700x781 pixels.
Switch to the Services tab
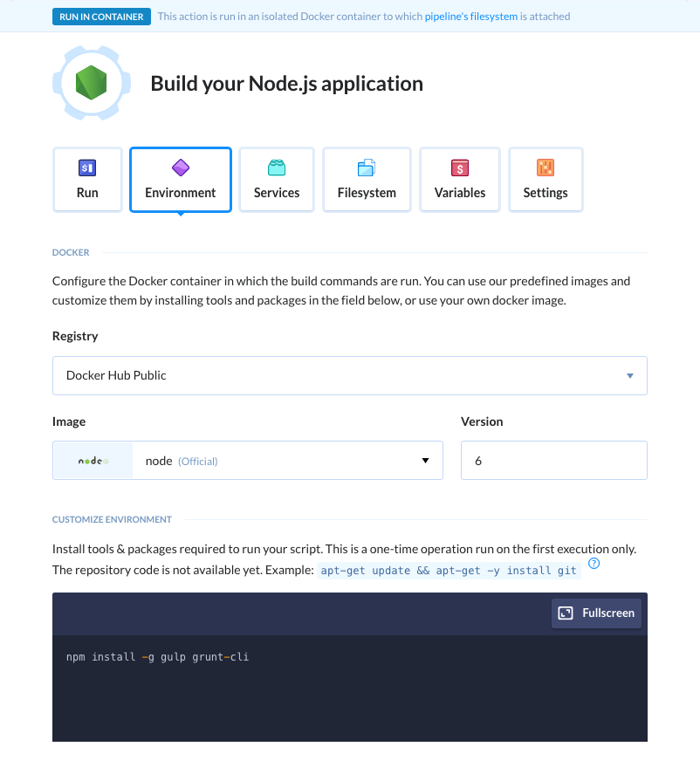point(277,179)
